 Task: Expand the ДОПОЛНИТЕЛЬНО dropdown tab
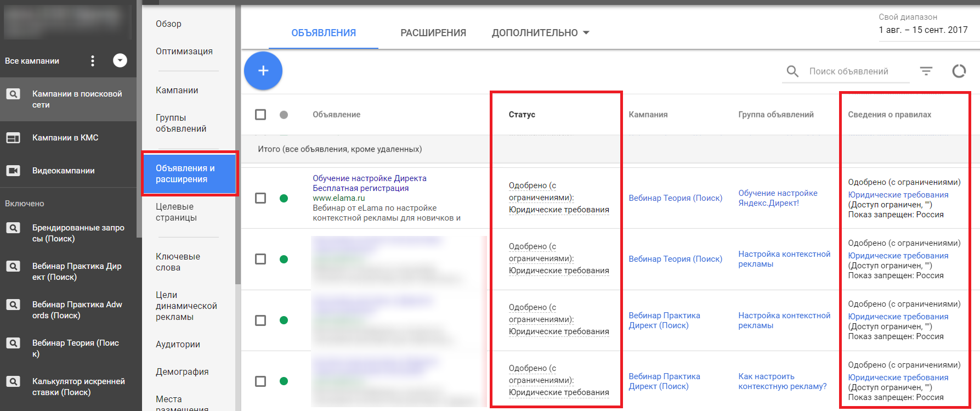click(540, 33)
